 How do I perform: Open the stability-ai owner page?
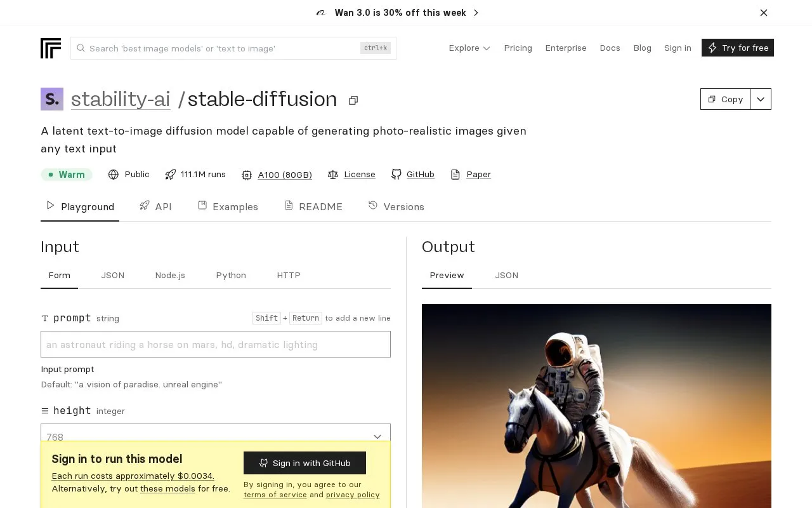(x=121, y=99)
